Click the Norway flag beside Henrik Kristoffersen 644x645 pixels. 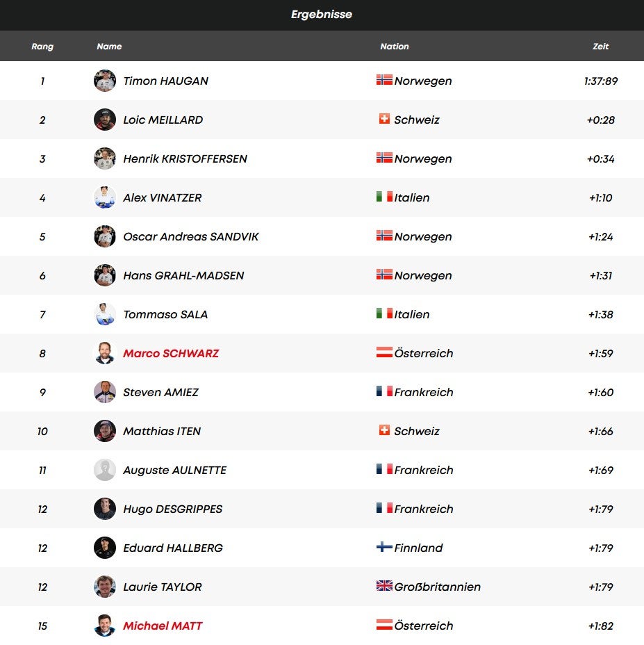pyautogui.click(x=384, y=158)
